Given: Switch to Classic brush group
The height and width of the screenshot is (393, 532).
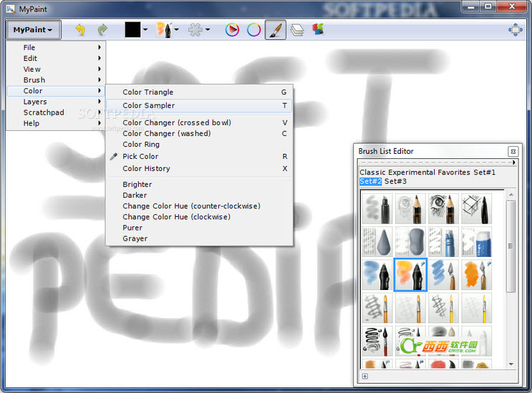Looking at the screenshot, I should coord(372,173).
